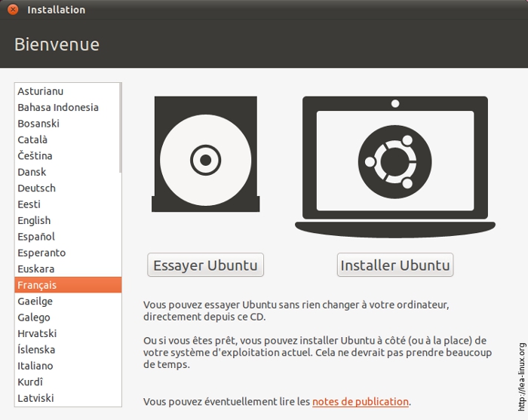Image resolution: width=528 pixels, height=420 pixels.
Task: Choose Deutsch as installer language
Action: [36, 188]
